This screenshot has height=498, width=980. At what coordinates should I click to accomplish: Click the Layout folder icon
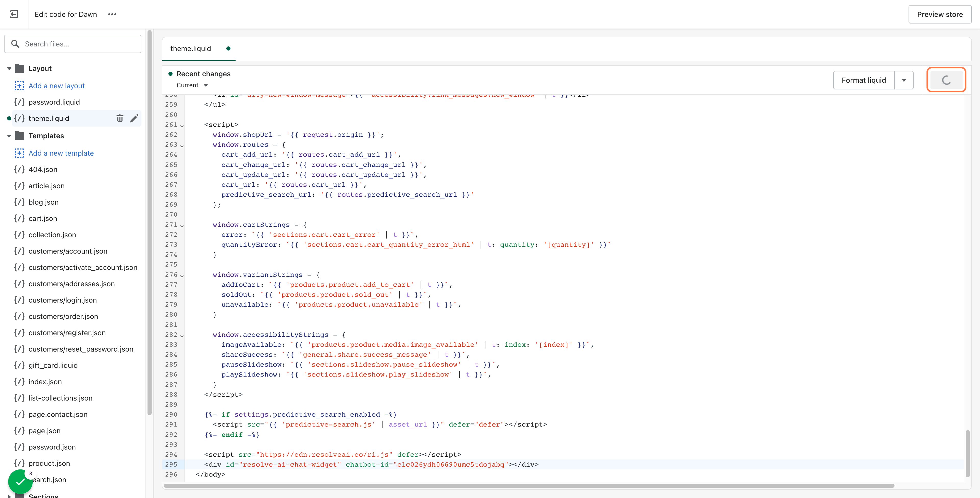(x=19, y=68)
